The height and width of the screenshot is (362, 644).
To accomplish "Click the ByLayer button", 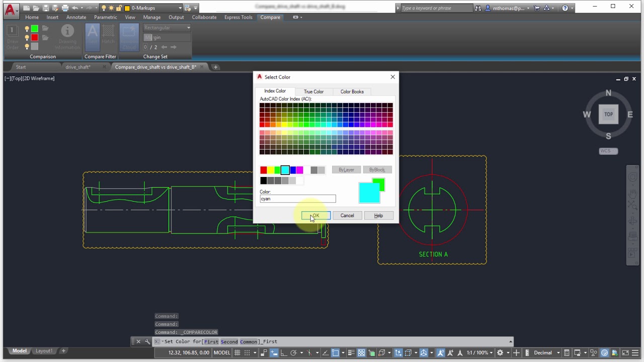I will [346, 169].
